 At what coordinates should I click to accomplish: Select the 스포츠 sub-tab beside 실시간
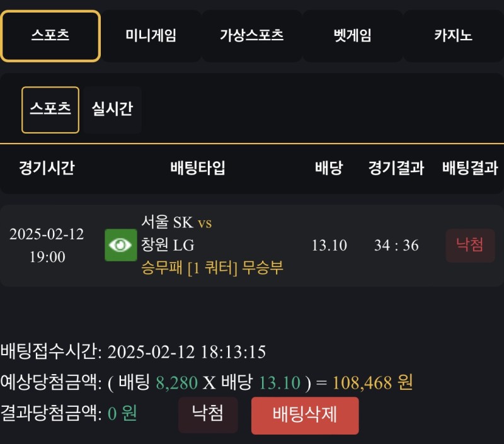(x=50, y=110)
